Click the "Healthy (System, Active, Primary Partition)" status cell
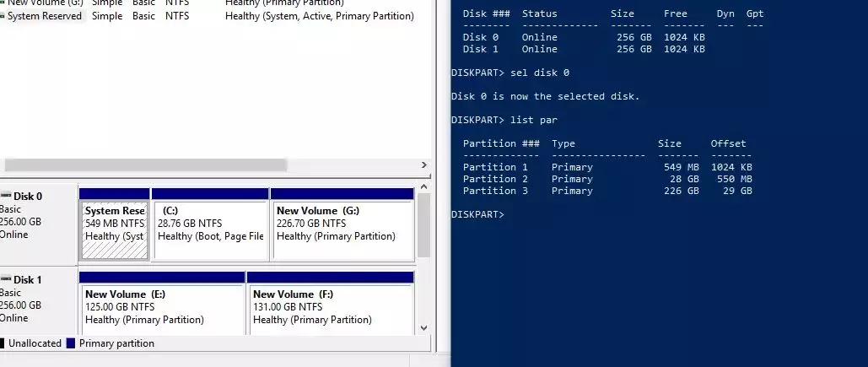The image size is (868, 367). tap(319, 16)
